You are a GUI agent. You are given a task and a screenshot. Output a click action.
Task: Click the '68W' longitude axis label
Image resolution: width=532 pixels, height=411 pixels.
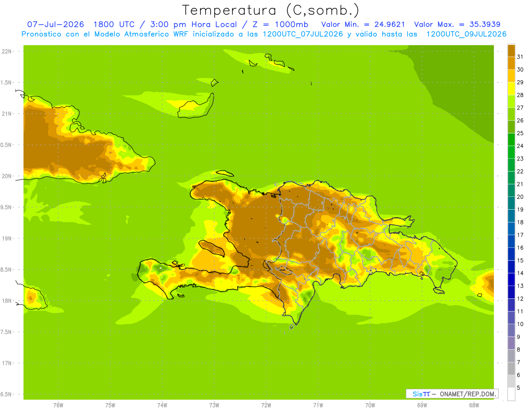474,405
